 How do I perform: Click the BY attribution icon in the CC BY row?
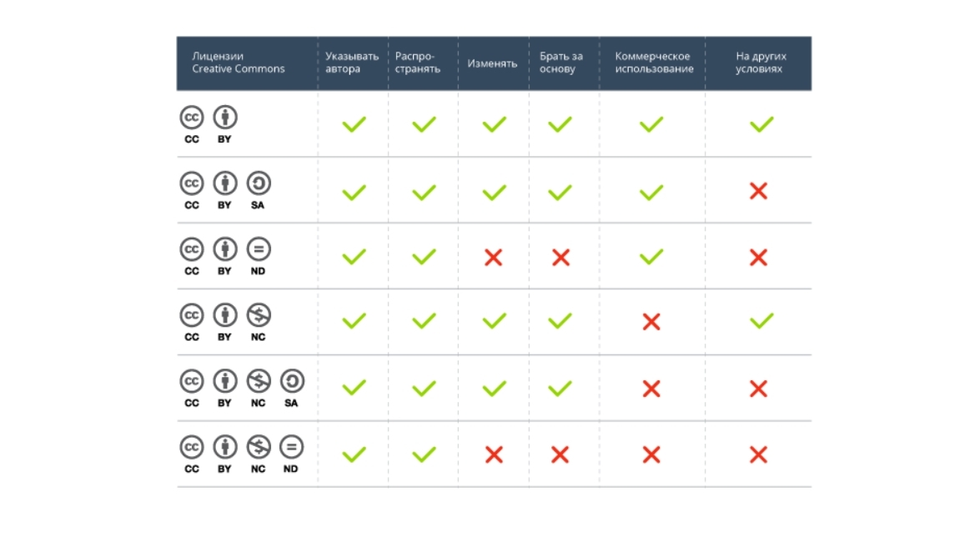[x=224, y=118]
